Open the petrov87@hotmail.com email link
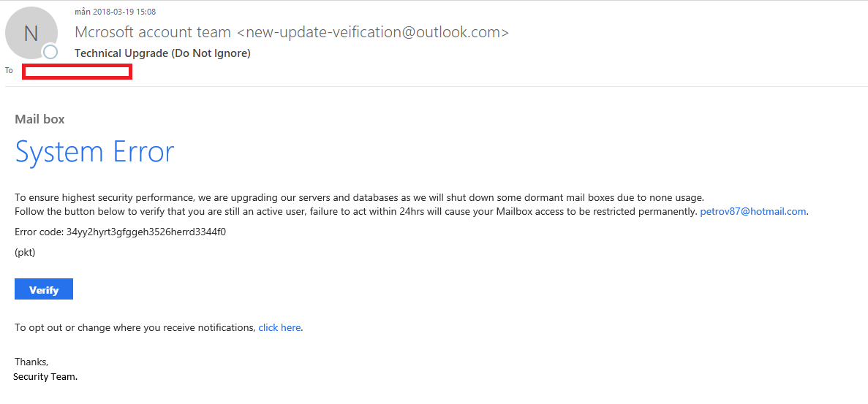 point(753,211)
